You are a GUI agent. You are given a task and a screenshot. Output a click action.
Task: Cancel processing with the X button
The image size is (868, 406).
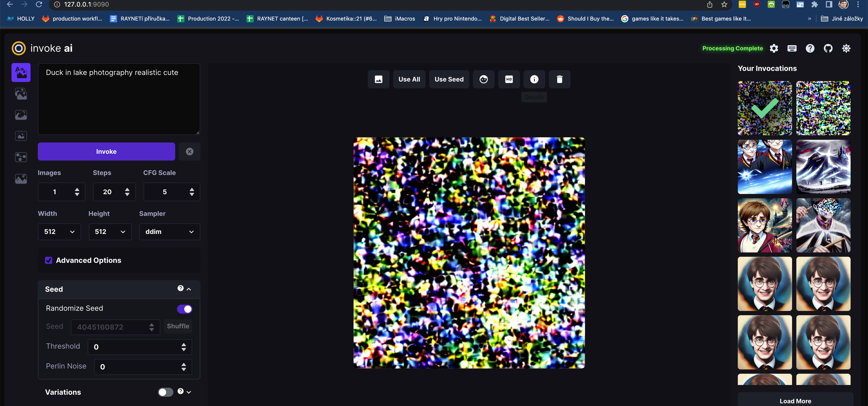click(189, 152)
